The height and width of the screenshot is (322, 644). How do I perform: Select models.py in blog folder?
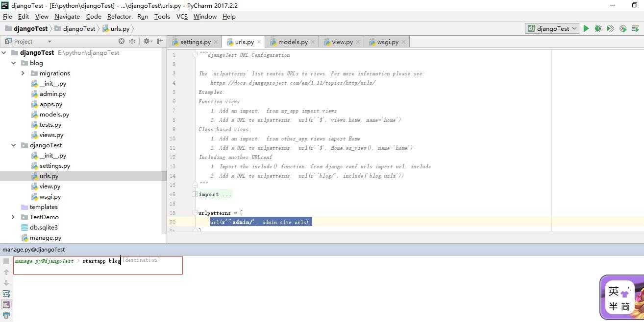54,114
